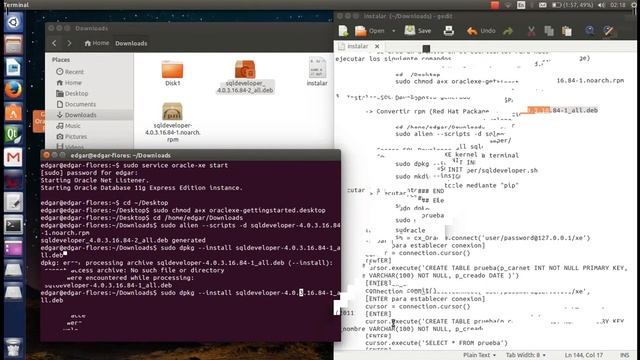Expand the recent files arrow beside Open
The width and height of the screenshot is (640, 360).
[393, 31]
